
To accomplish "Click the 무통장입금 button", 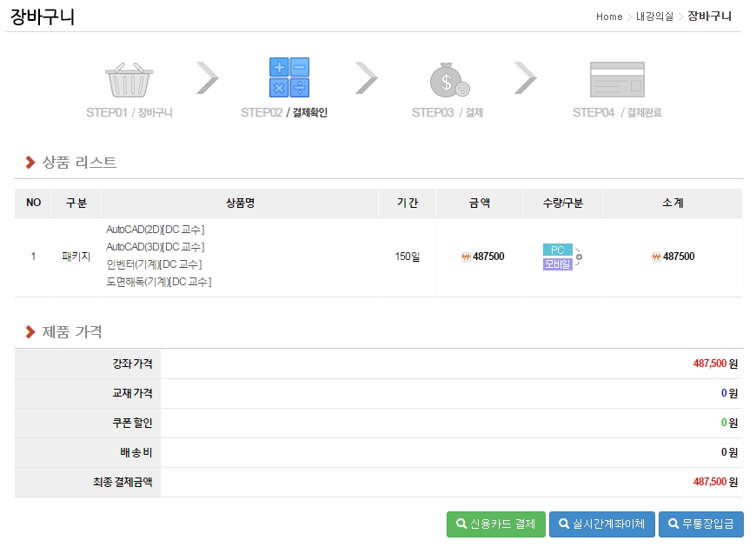I will tap(700, 524).
